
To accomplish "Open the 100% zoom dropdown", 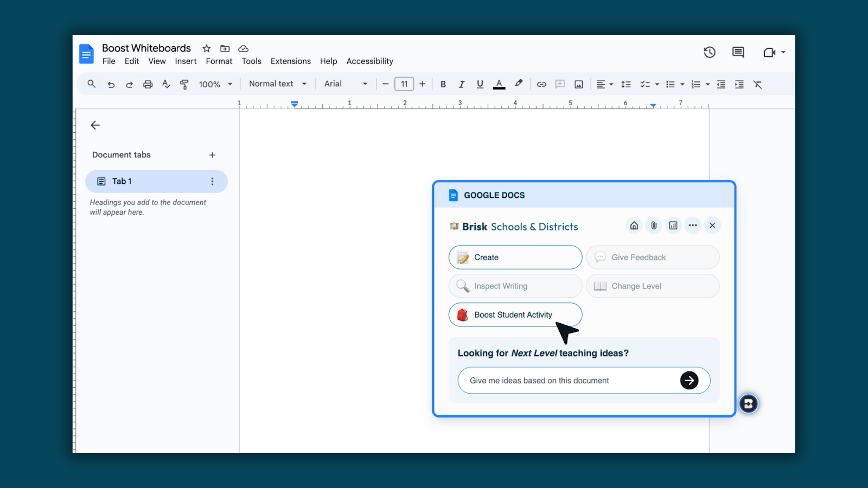I will point(215,84).
